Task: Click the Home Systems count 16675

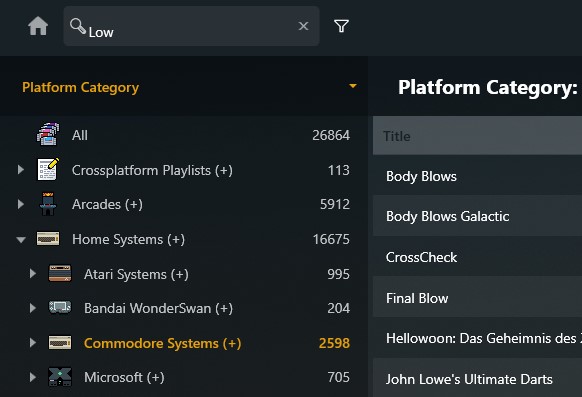Action: pos(331,239)
